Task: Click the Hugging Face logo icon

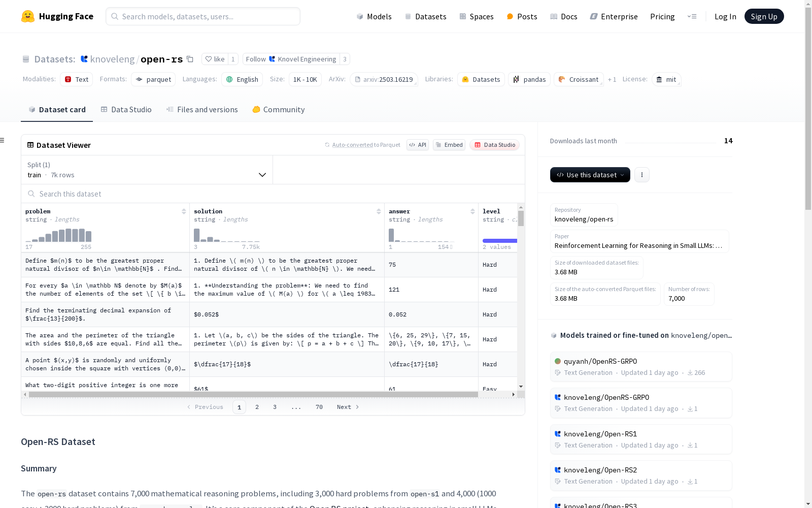Action: (x=28, y=16)
